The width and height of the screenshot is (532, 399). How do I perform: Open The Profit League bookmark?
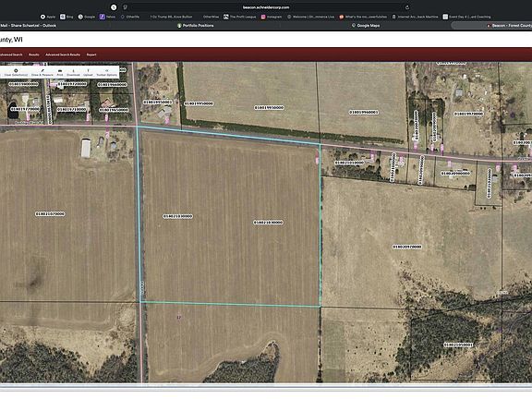point(240,17)
